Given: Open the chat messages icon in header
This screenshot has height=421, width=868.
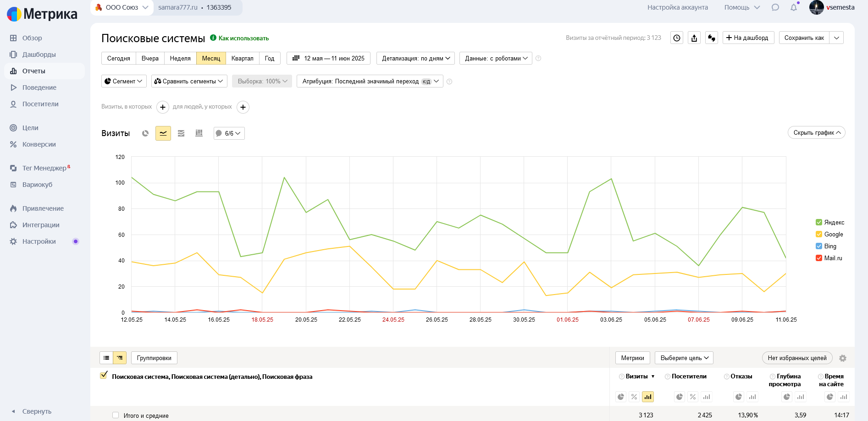Looking at the screenshot, I should point(775,7).
